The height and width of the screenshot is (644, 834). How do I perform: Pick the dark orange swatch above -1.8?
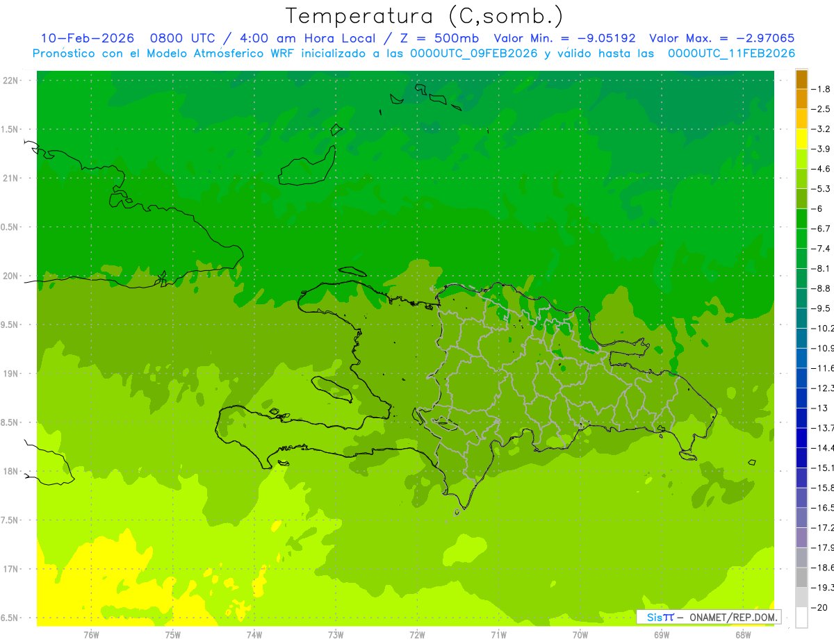[801, 79]
